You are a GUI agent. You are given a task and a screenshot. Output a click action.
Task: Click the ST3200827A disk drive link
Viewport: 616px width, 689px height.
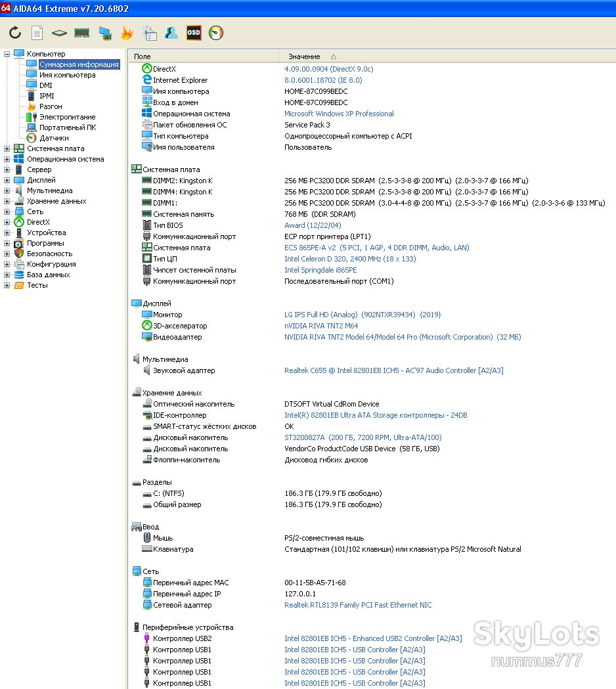tap(363, 437)
